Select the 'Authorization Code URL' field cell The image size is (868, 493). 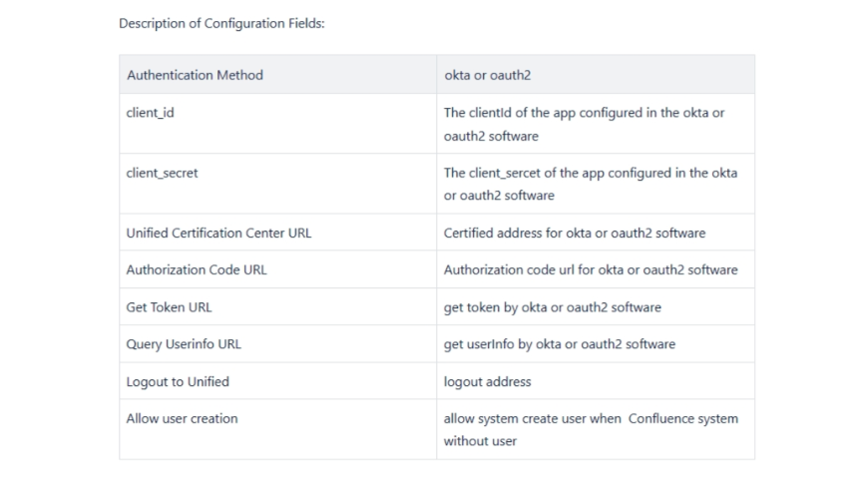197,269
